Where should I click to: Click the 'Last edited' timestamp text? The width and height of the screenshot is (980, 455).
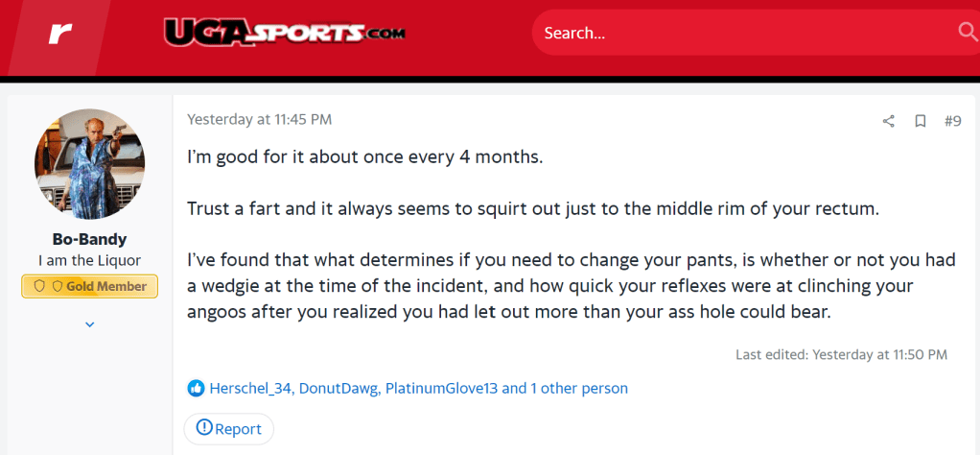pos(841,354)
